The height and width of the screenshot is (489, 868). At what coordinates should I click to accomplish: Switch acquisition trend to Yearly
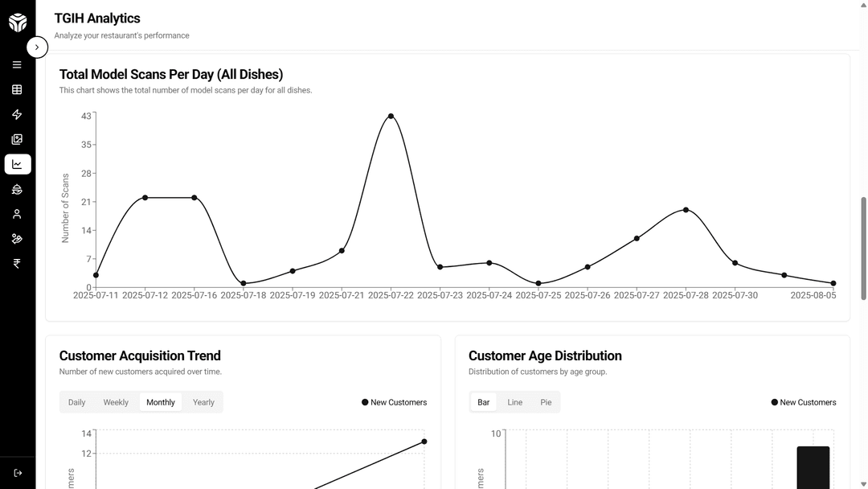(x=203, y=402)
